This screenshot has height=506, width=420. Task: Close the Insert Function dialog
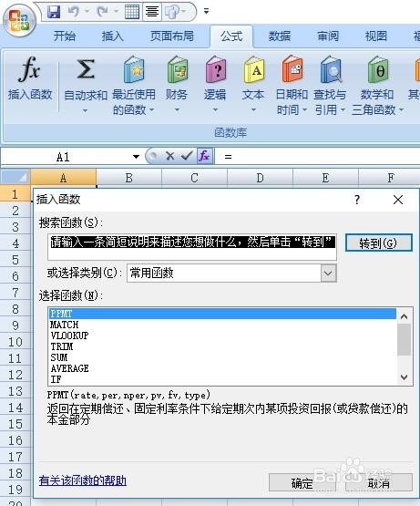tap(398, 200)
